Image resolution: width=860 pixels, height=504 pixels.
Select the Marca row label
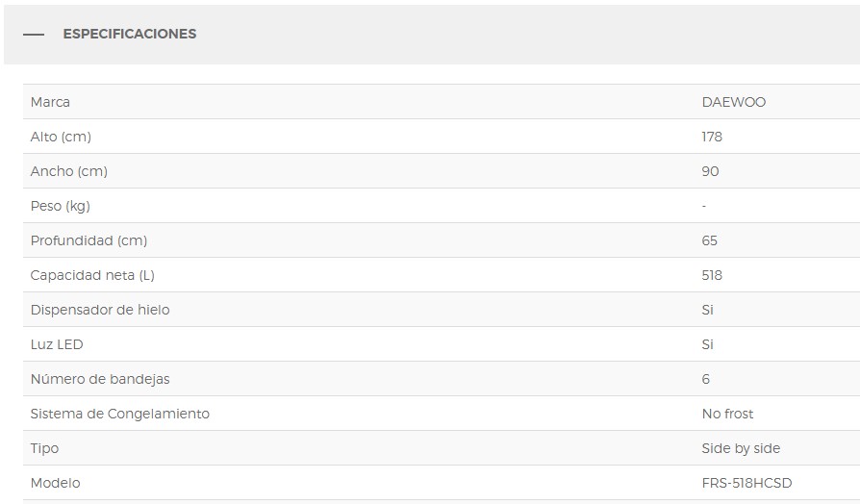(x=50, y=102)
